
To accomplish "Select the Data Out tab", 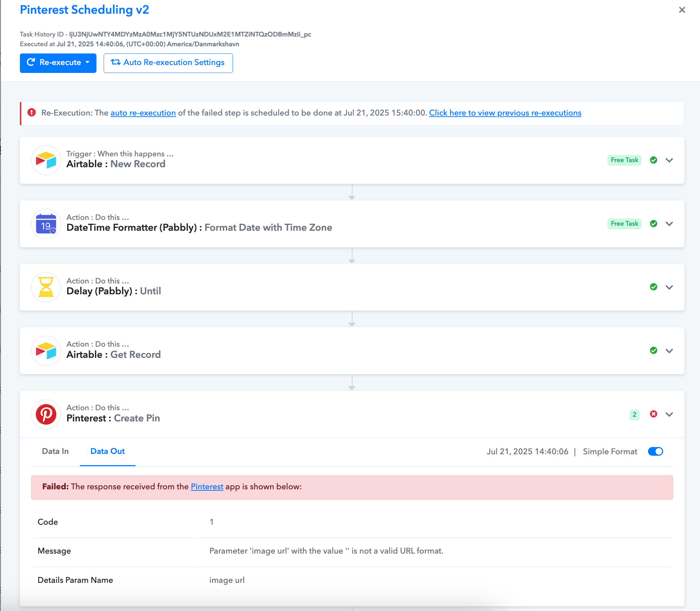I will [108, 451].
